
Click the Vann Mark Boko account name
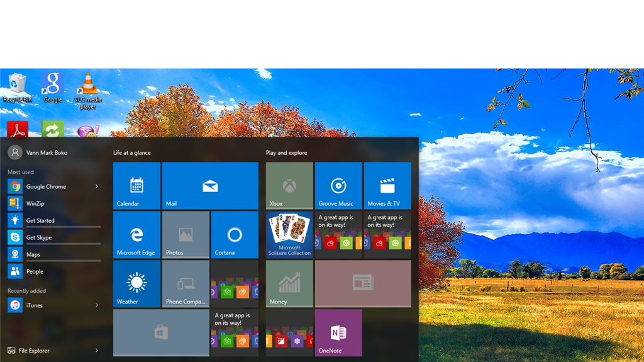click(47, 152)
